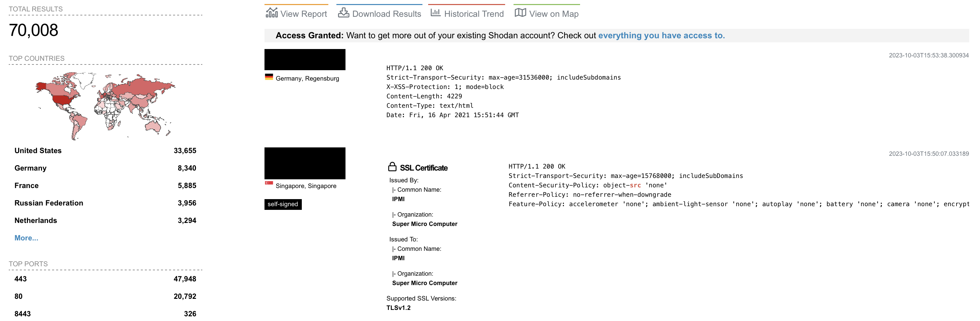Click the View Report chart icon
This screenshot has height=321, width=980.
(272, 13)
